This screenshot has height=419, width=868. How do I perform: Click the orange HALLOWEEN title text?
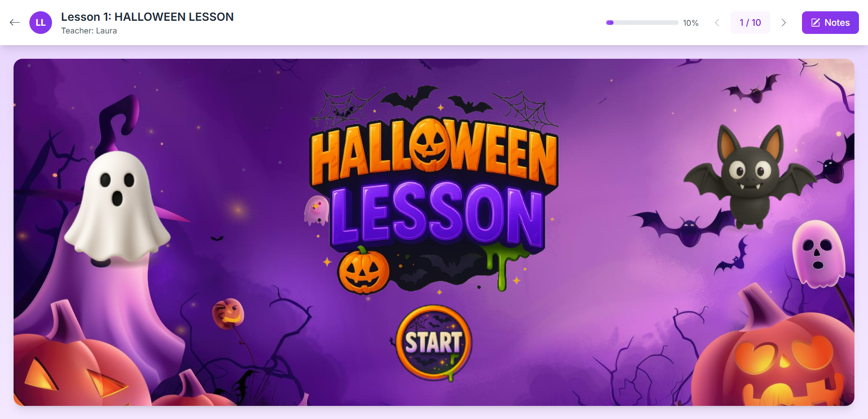434,151
